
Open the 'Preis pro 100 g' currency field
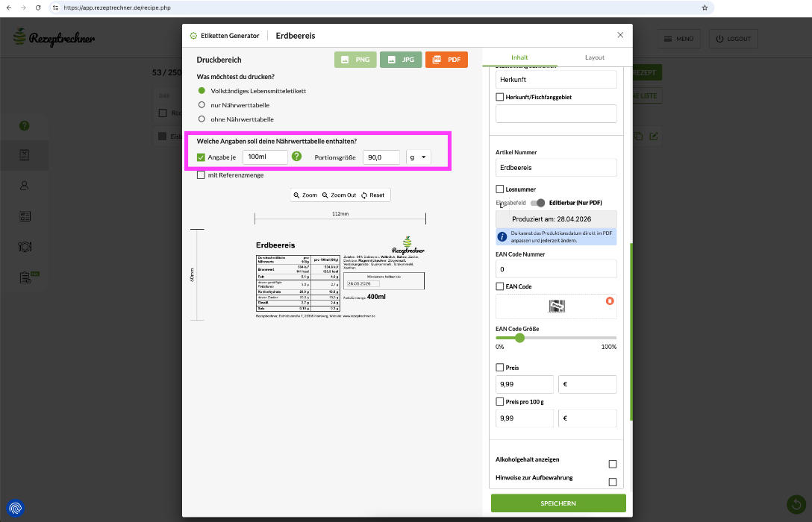tap(588, 418)
